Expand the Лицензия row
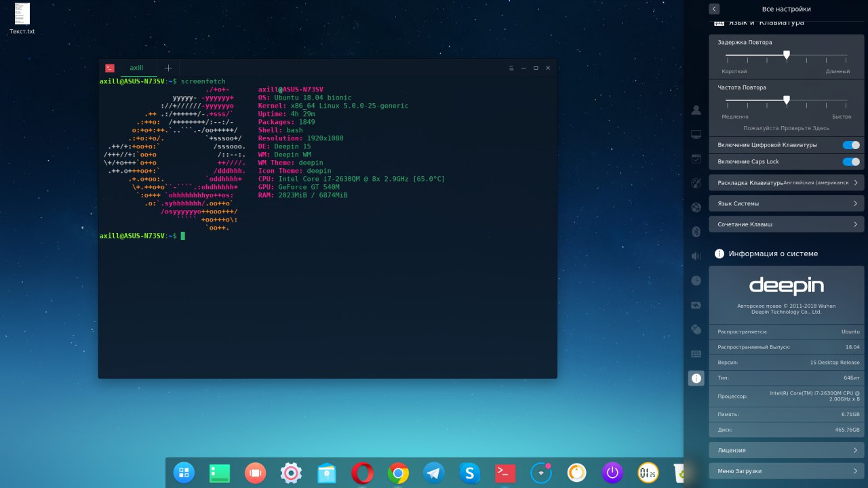This screenshot has width=868, height=488. click(787, 450)
